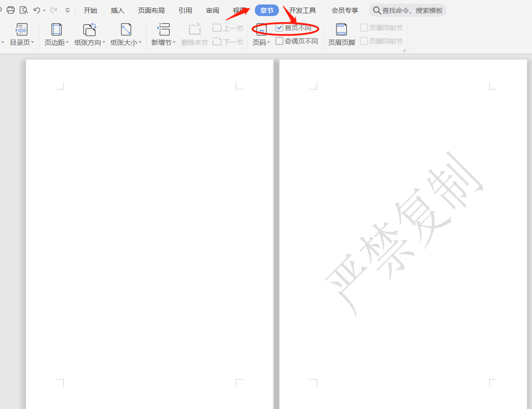
Task: Go to next section 下一节
Action: pyautogui.click(x=228, y=42)
